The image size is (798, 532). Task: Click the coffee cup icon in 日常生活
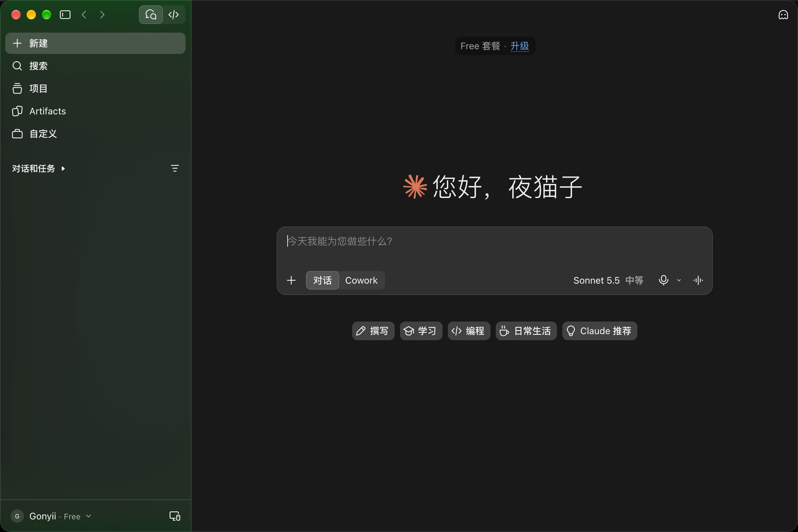click(x=504, y=331)
